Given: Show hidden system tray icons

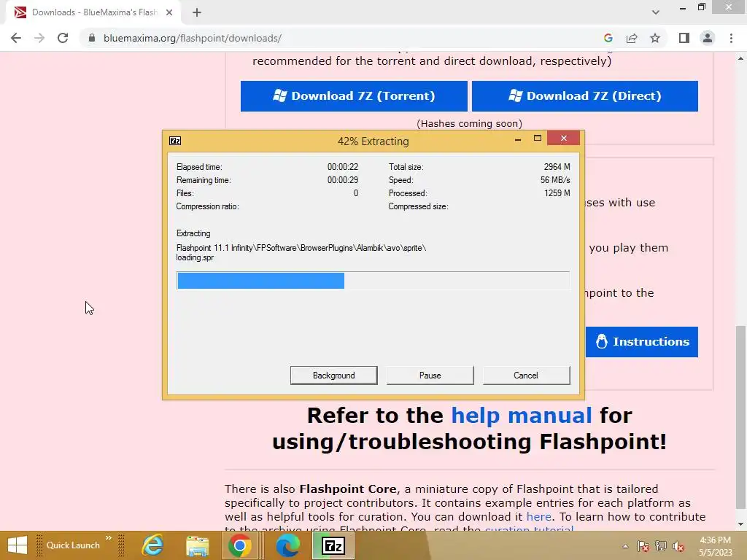Looking at the screenshot, I should pos(625,546).
